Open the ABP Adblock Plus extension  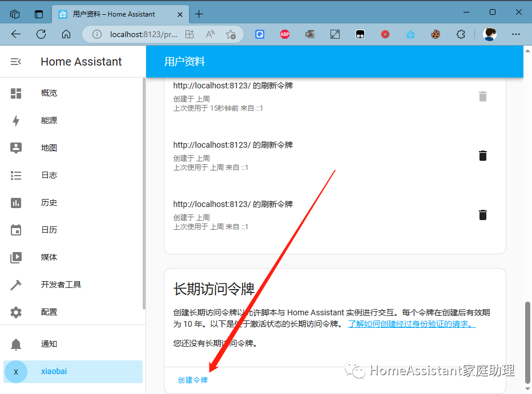pos(285,34)
